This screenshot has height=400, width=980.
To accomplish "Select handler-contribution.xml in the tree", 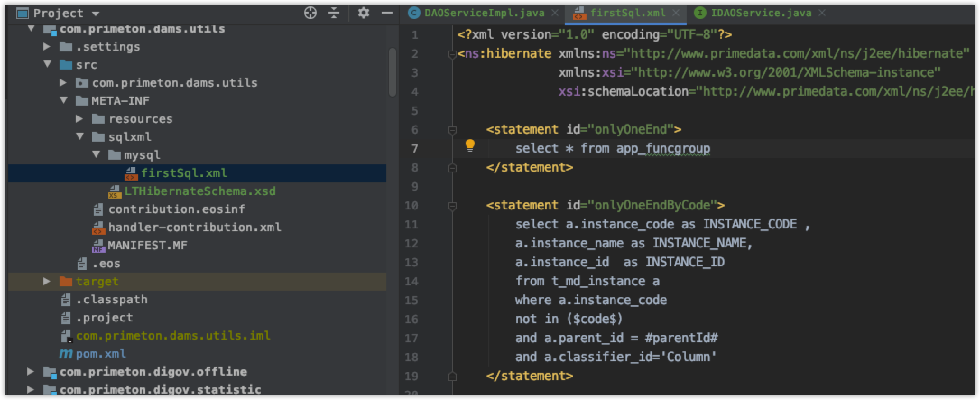I will [194, 228].
